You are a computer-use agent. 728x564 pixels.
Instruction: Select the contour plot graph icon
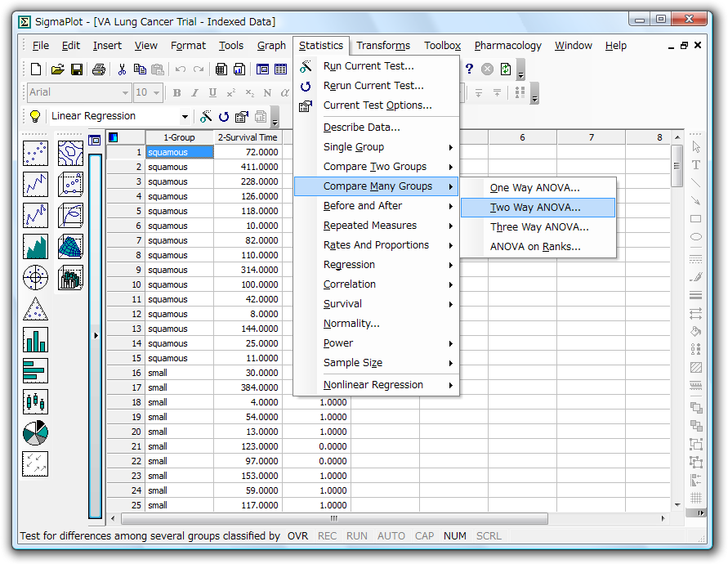tap(70, 153)
